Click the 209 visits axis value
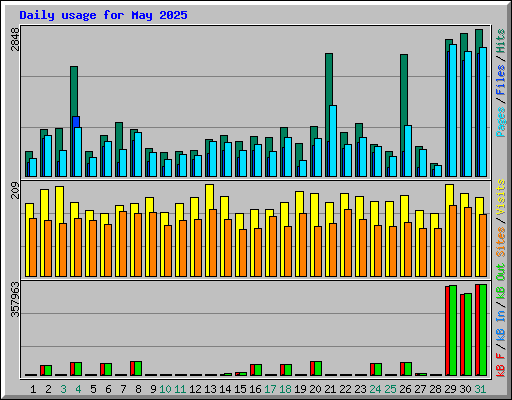 coord(15,191)
